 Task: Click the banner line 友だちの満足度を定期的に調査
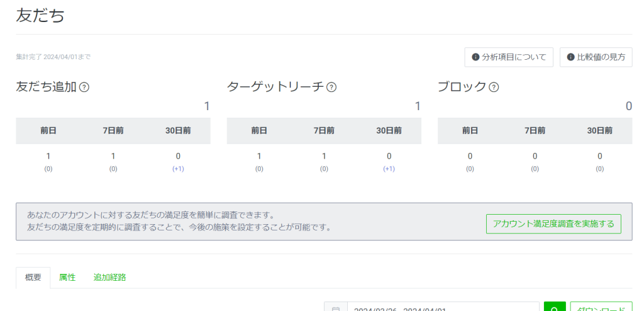[x=179, y=227]
